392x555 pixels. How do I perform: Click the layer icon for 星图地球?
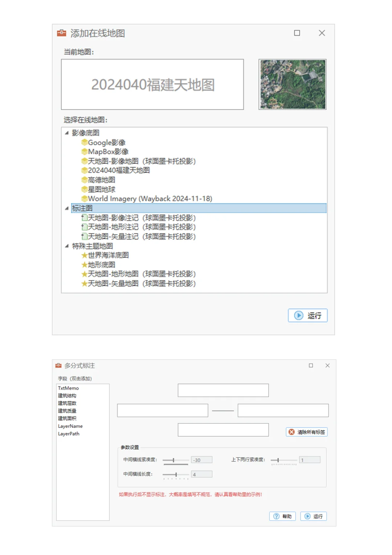pyautogui.click(x=85, y=189)
